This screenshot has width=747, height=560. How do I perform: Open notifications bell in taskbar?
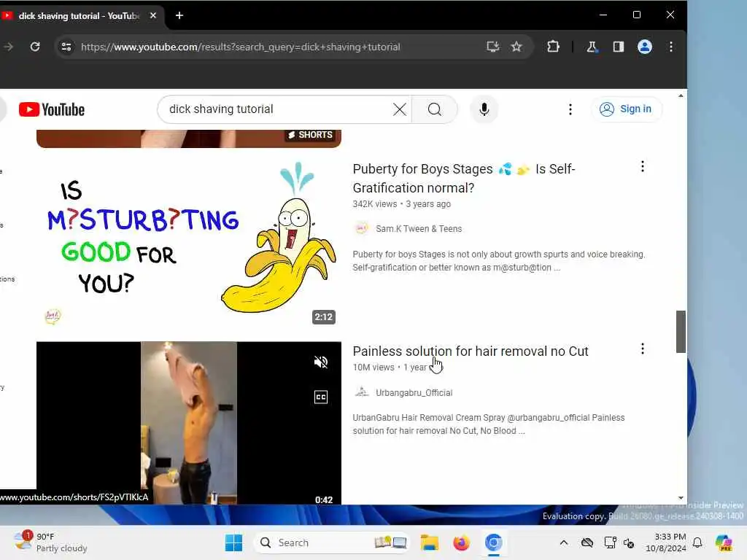[697, 542]
